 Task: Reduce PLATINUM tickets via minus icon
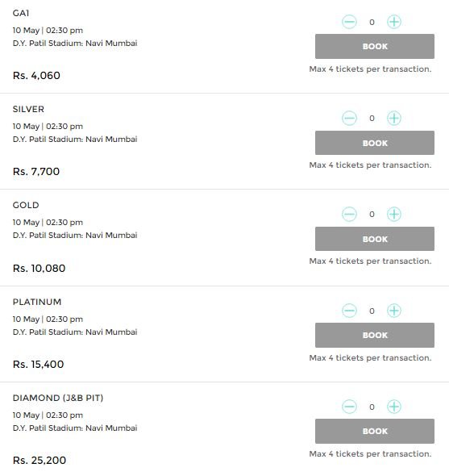(349, 311)
